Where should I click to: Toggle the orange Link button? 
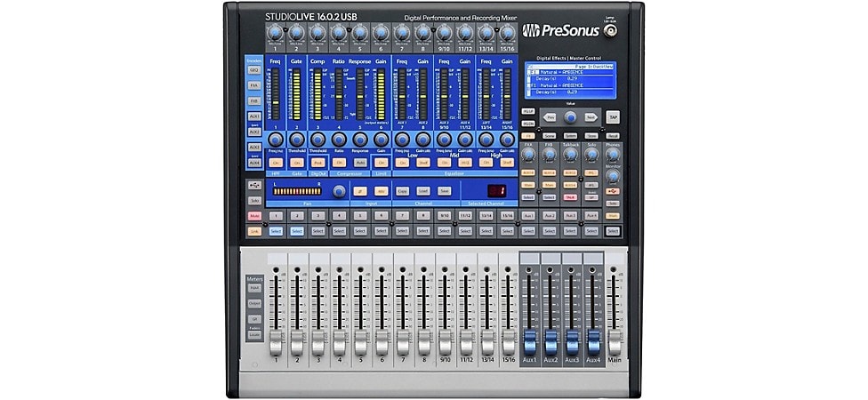click(x=254, y=231)
